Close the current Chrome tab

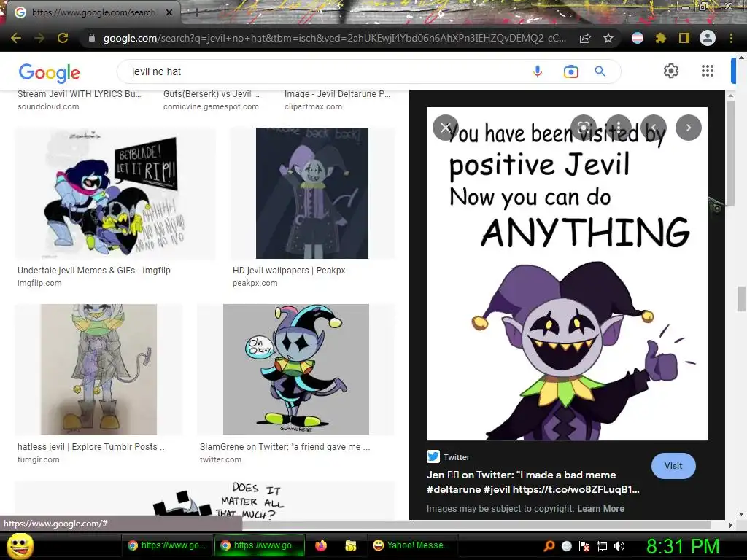(x=169, y=12)
